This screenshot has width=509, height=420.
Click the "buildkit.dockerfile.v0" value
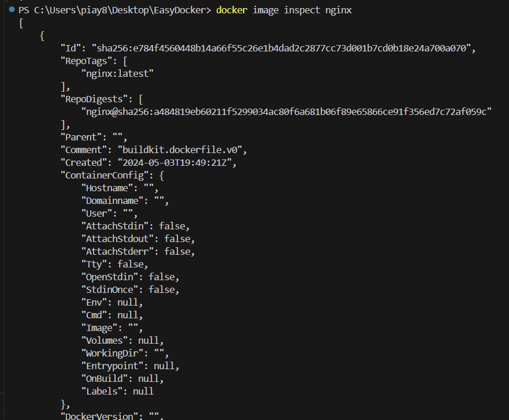[x=180, y=150]
